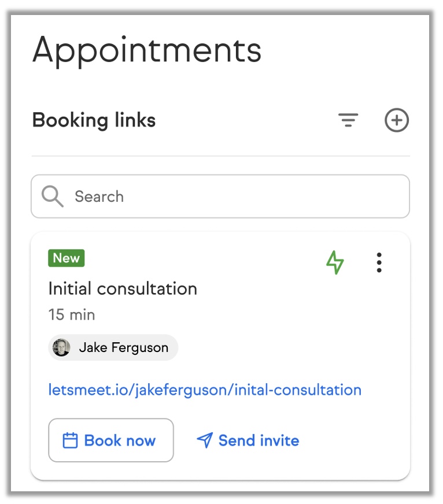This screenshot has height=504, width=443.
Task: Click the magnifying glass search icon
Action: [53, 197]
